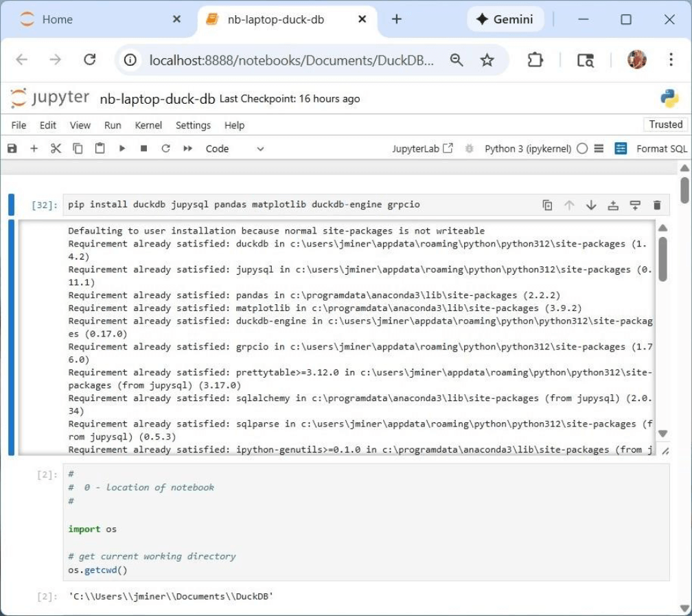Click the zoom magnifier icon in address bar

[457, 60]
